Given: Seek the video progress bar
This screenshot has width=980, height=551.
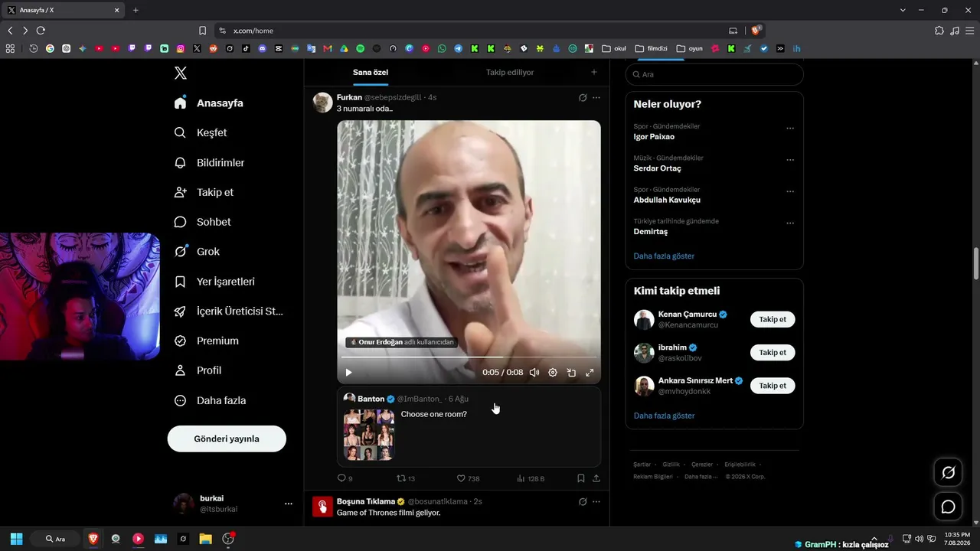Looking at the screenshot, I should point(469,357).
